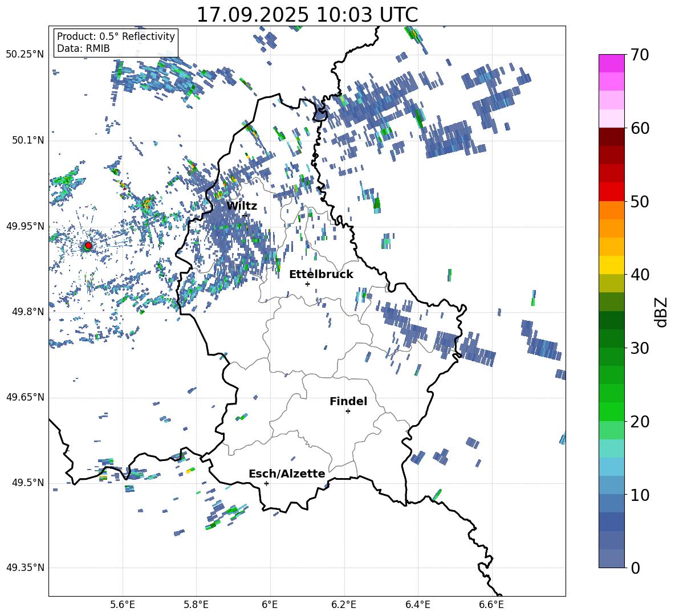Click the title 17.09.2025 10:03 UTC

(x=307, y=15)
